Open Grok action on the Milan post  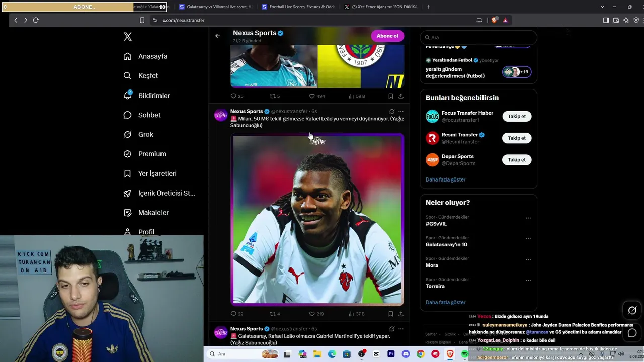(392, 111)
